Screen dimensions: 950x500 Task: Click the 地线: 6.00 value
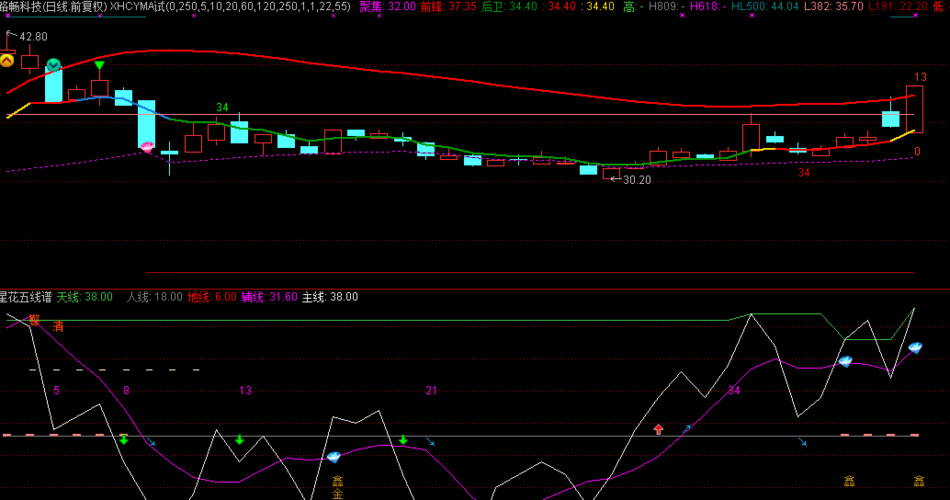pos(211,297)
